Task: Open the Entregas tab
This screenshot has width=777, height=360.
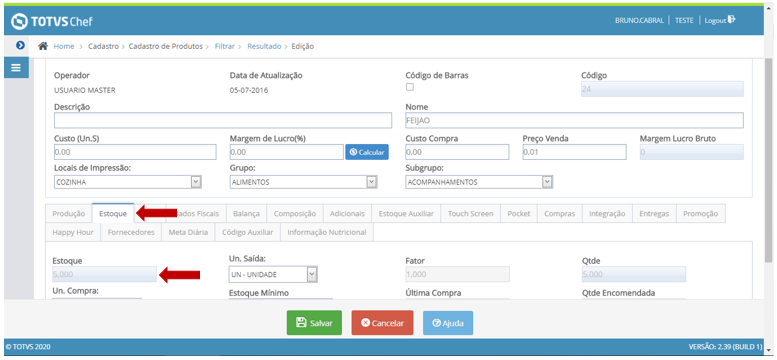Action: (654, 214)
